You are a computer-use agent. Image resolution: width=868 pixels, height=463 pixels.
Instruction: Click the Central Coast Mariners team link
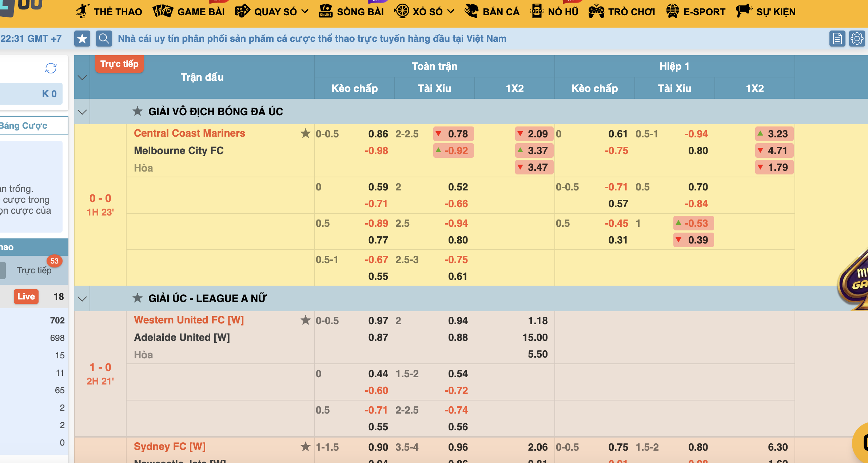click(190, 133)
